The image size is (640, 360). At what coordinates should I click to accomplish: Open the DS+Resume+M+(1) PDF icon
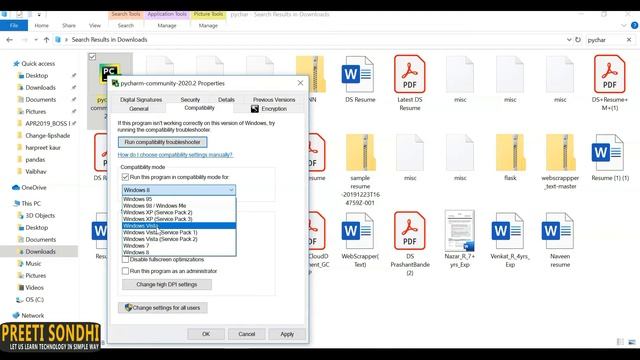pyautogui.click(x=609, y=74)
